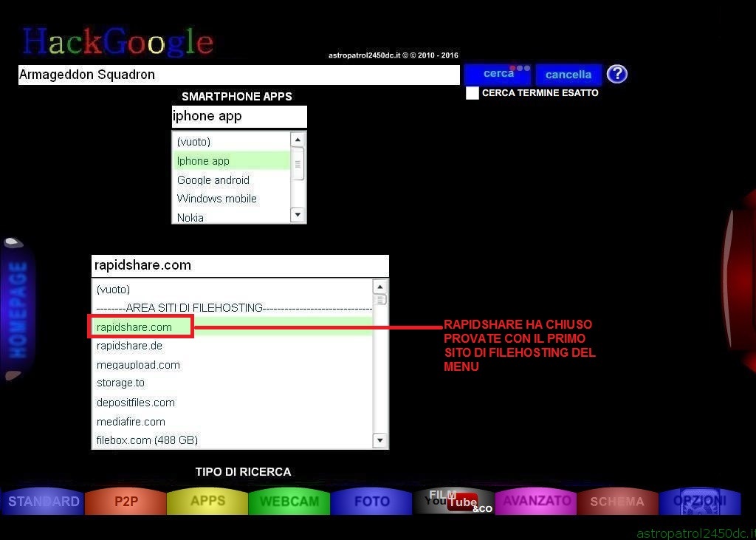Open the FILM YouTube & CO tab
This screenshot has height=540, width=756.
pos(454,502)
